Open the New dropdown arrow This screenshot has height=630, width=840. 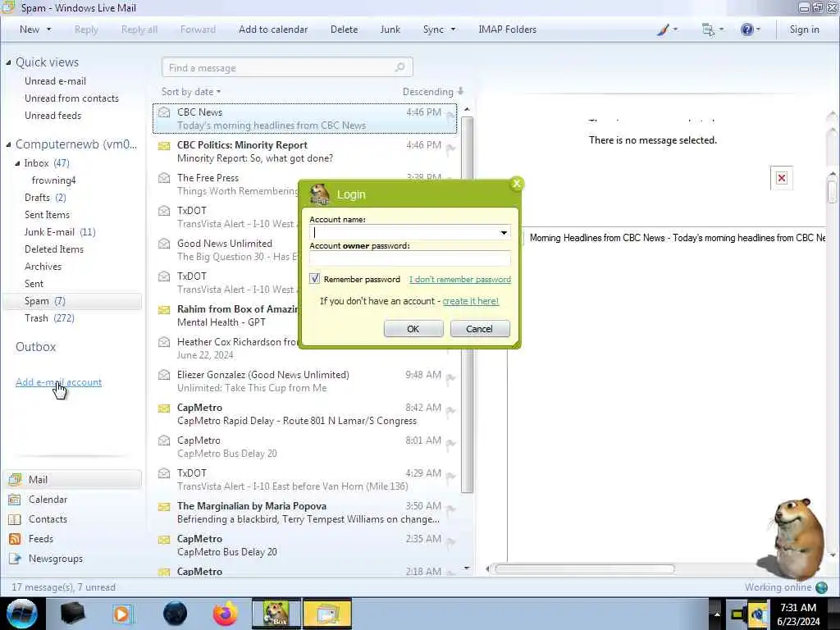pyautogui.click(x=48, y=30)
